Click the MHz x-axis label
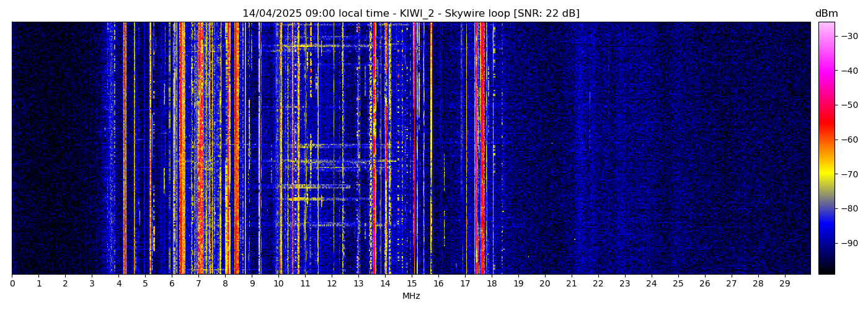 click(411, 296)
